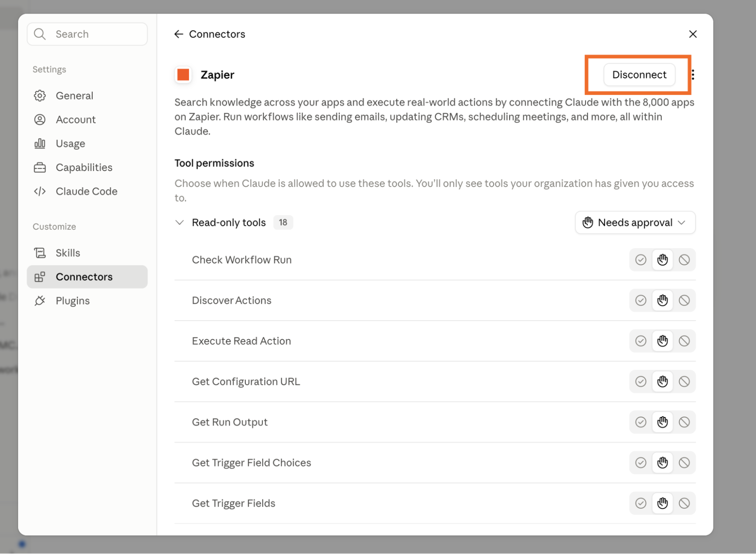Focus the settings Search field
The height and width of the screenshot is (554, 756).
(87, 34)
